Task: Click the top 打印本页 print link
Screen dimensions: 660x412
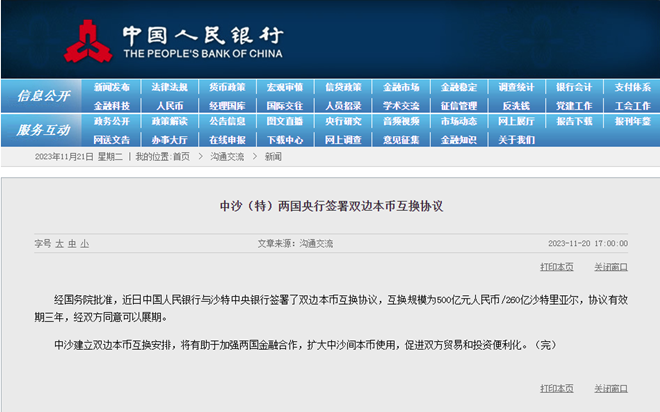Action: click(x=557, y=267)
